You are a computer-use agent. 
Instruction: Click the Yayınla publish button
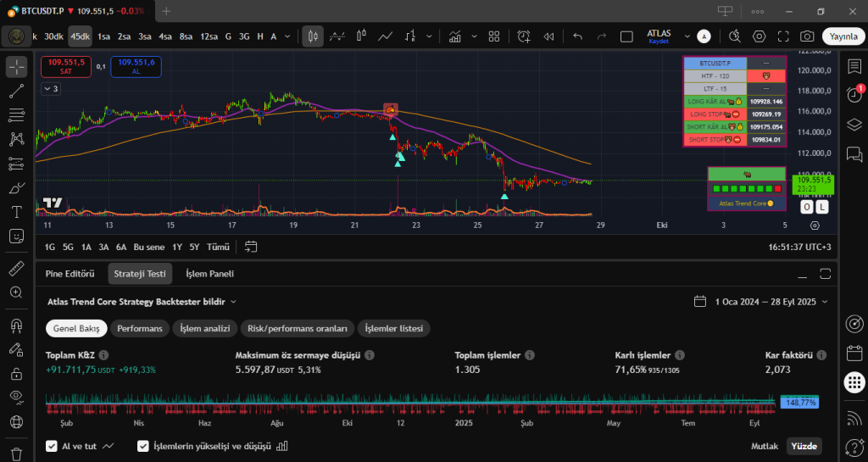coord(843,36)
